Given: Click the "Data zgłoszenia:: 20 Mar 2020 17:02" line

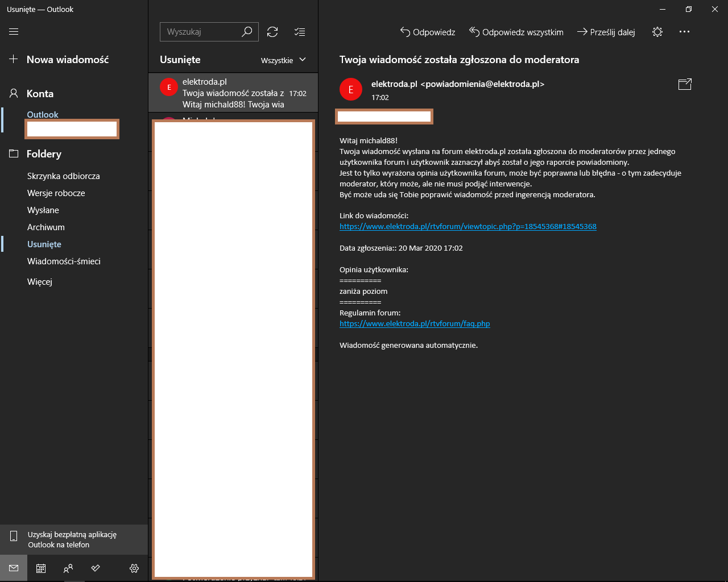Looking at the screenshot, I should [x=401, y=248].
